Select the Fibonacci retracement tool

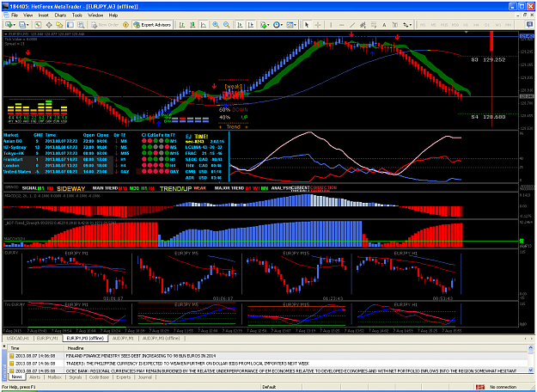tap(373, 25)
